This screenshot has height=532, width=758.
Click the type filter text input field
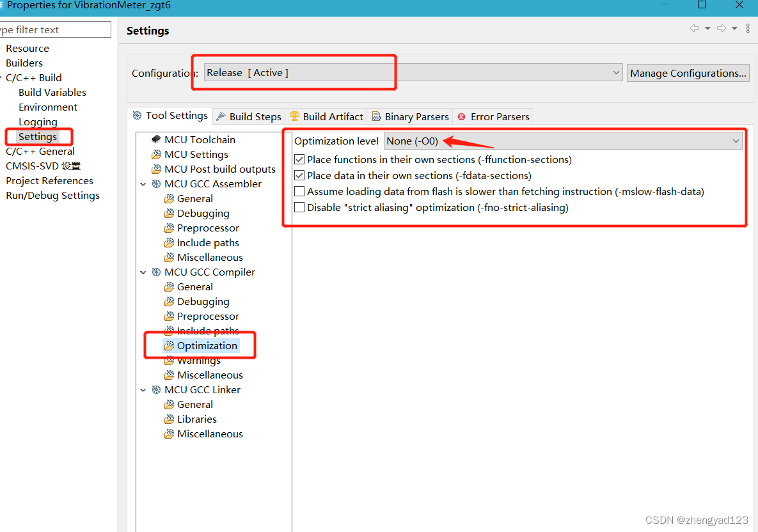54,29
